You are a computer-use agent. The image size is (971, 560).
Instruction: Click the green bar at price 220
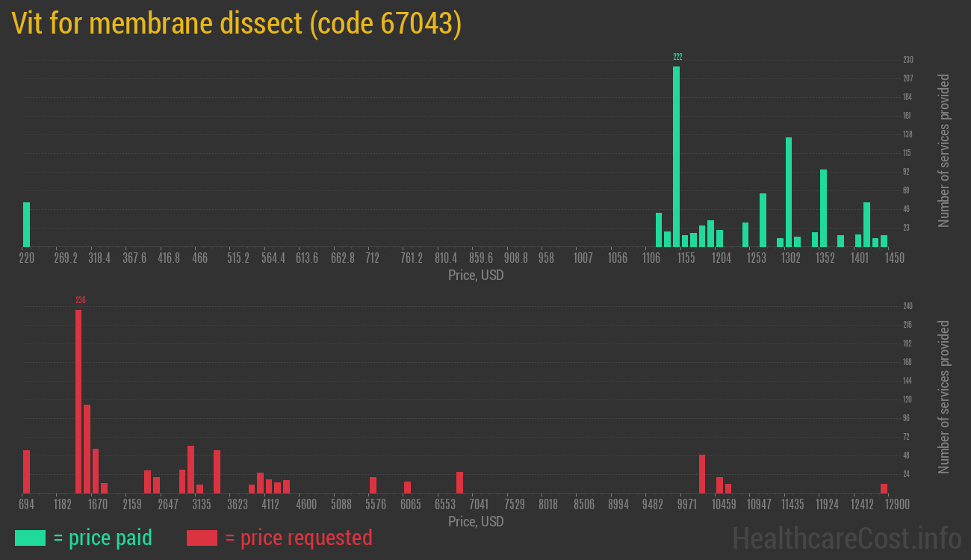26,224
